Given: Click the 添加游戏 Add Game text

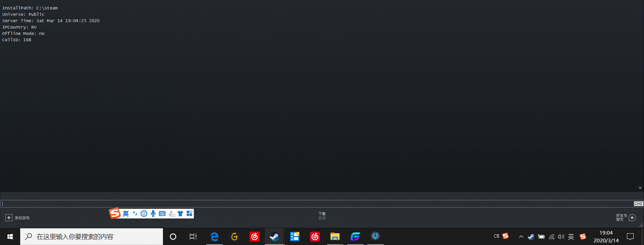Looking at the screenshot, I should tap(22, 218).
